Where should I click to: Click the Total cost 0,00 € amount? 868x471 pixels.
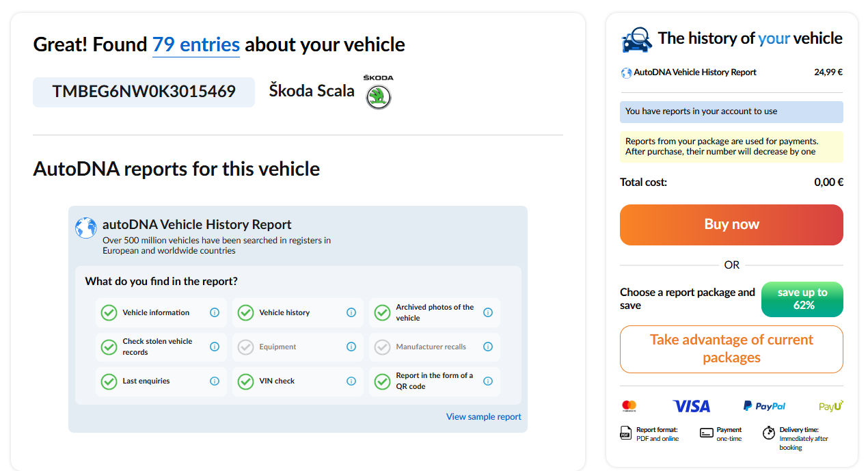pyautogui.click(x=829, y=183)
